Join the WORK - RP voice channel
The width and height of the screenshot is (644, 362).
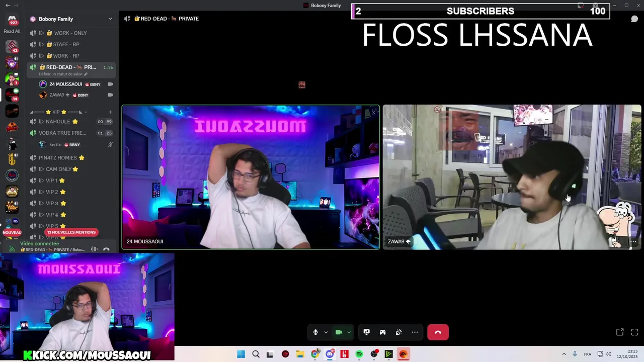pyautogui.click(x=70, y=56)
